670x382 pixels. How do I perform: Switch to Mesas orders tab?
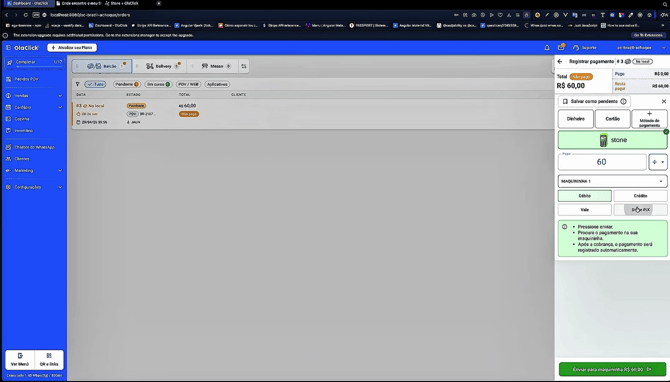(x=213, y=66)
